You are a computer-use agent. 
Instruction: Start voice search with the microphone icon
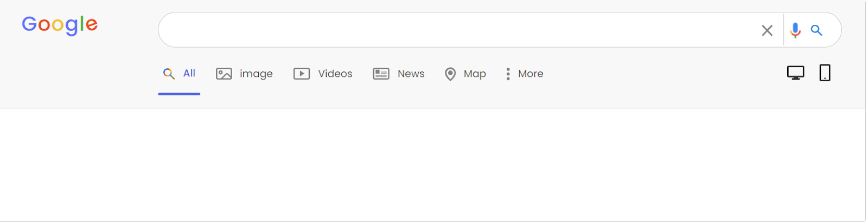[x=795, y=30]
